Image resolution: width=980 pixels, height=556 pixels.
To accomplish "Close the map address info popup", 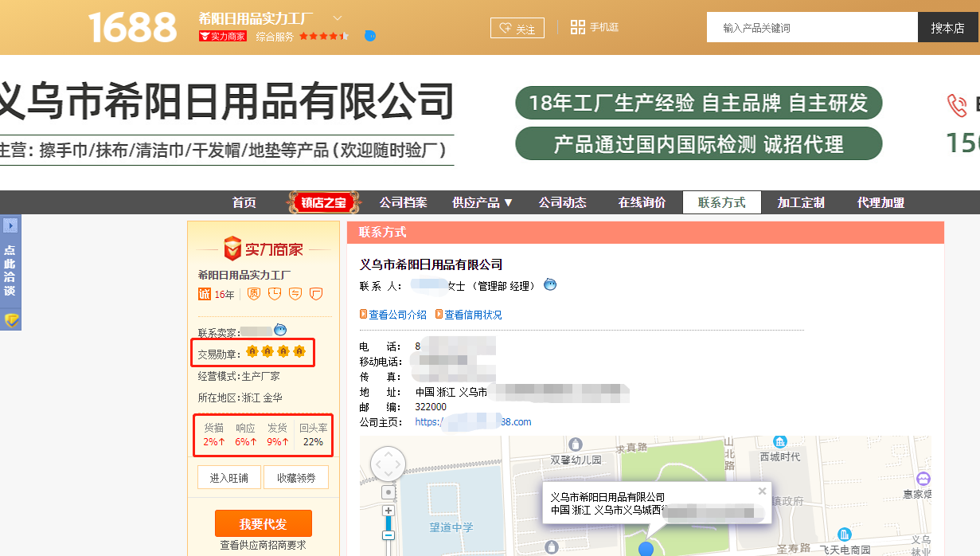I will click(x=762, y=491).
